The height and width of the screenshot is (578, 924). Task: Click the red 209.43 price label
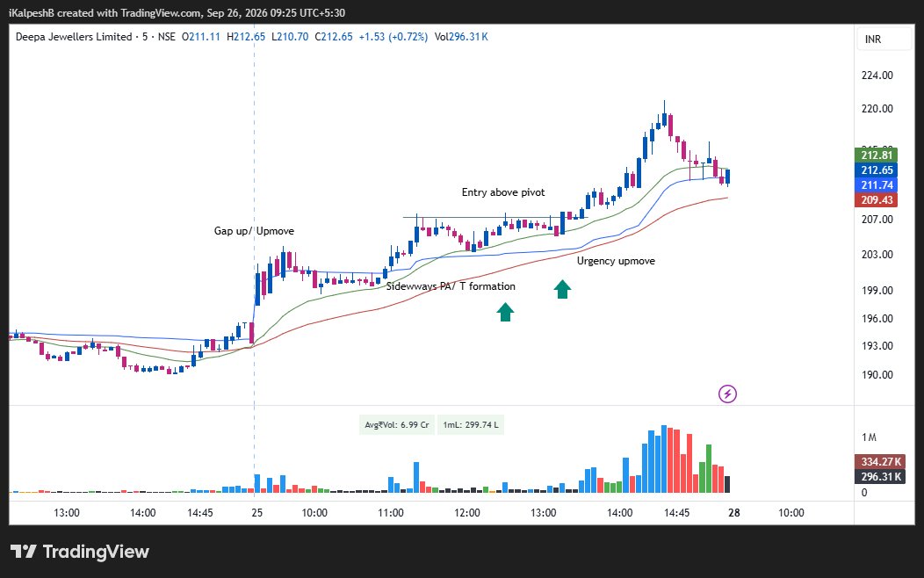[x=877, y=199]
